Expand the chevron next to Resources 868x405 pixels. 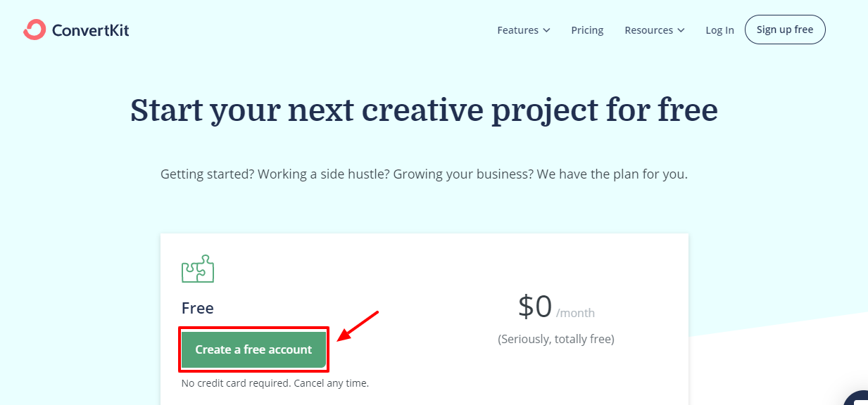tap(681, 30)
